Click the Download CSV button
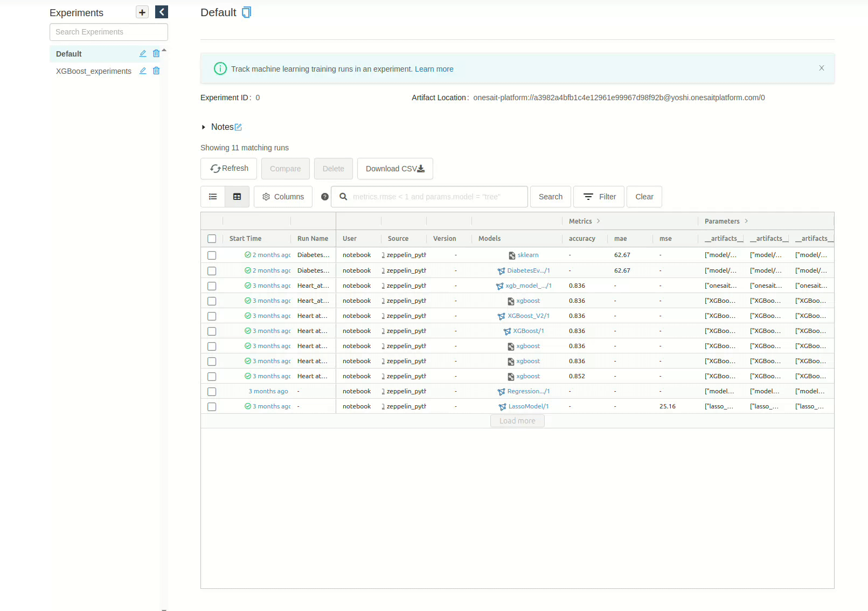 tap(395, 169)
